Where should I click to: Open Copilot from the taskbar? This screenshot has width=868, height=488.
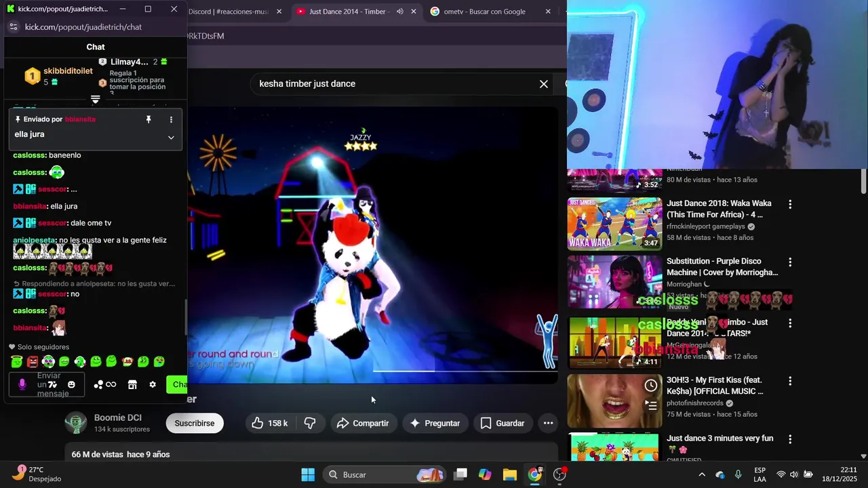(x=485, y=474)
